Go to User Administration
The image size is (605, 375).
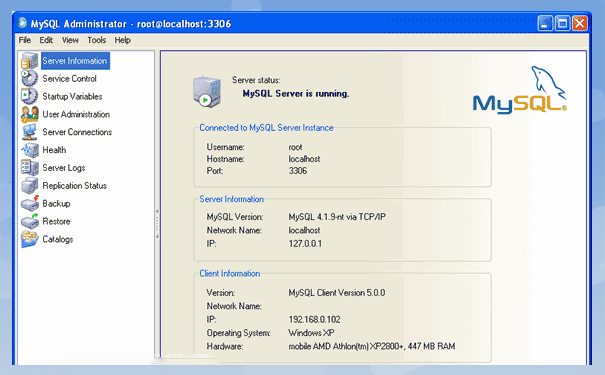(x=76, y=114)
